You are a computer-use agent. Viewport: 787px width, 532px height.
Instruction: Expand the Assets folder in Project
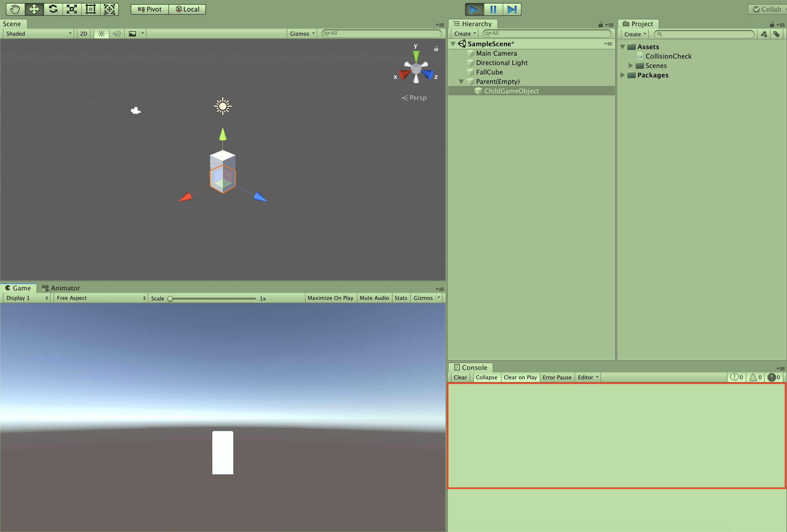click(x=623, y=46)
